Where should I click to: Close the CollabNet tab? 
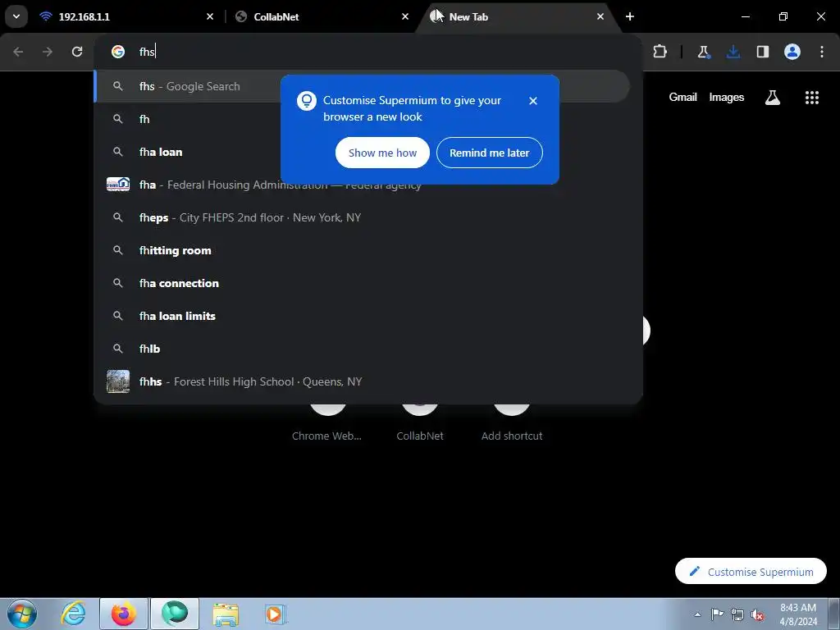tap(405, 16)
